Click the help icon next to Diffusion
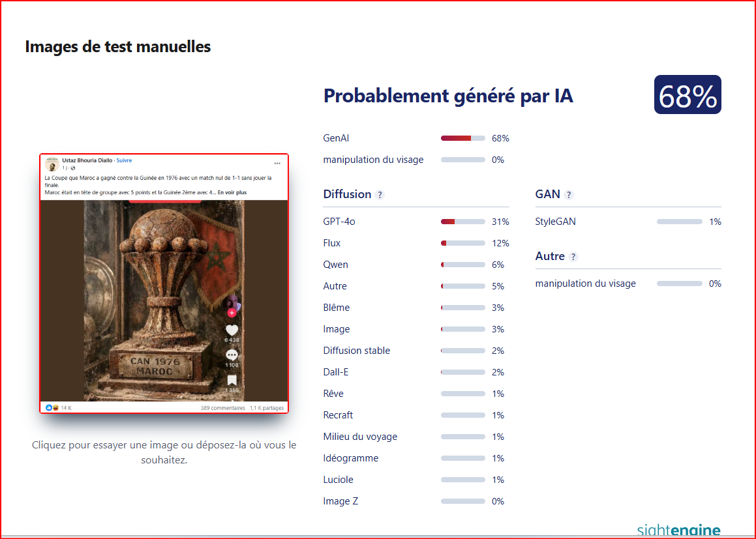This screenshot has height=539, width=756. [380, 195]
